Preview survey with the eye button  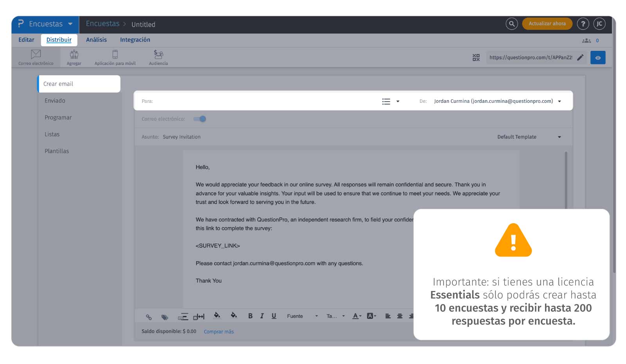tap(598, 57)
